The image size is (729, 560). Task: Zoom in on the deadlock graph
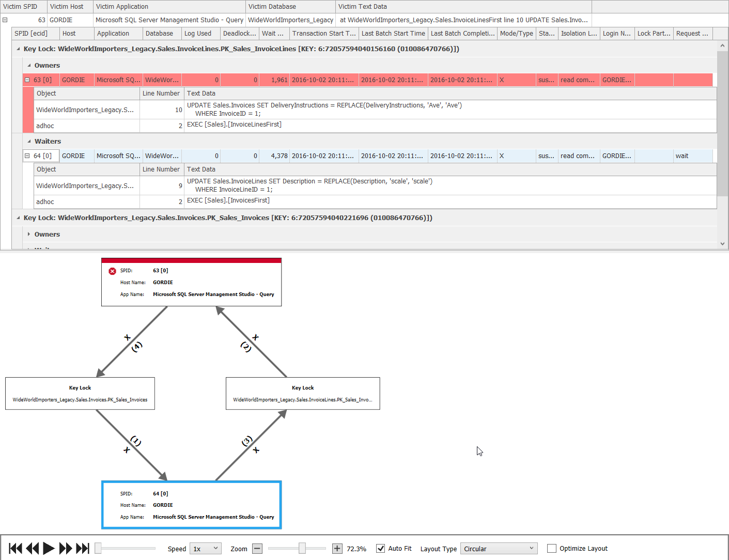click(x=337, y=549)
